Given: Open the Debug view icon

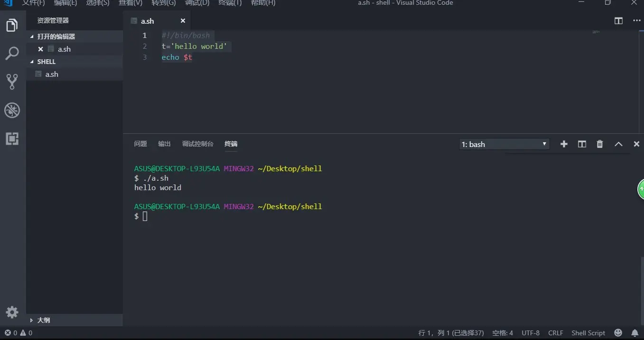Looking at the screenshot, I should click(12, 110).
